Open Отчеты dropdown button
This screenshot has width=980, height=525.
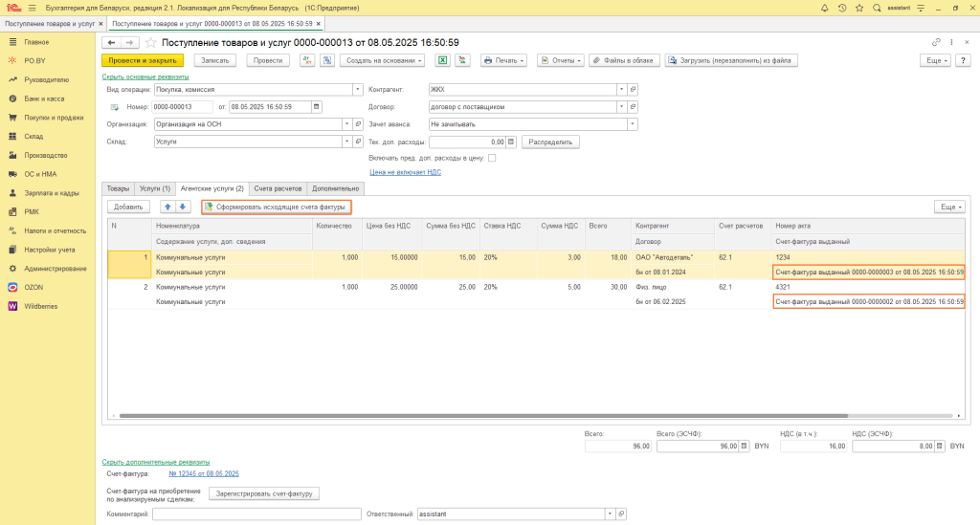pos(561,60)
